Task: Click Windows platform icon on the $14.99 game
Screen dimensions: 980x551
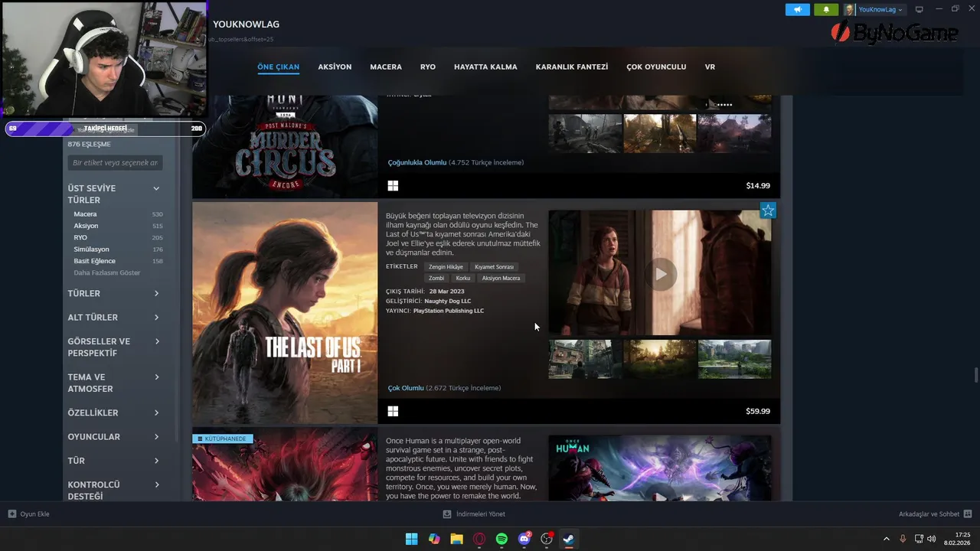Action: [x=393, y=185]
